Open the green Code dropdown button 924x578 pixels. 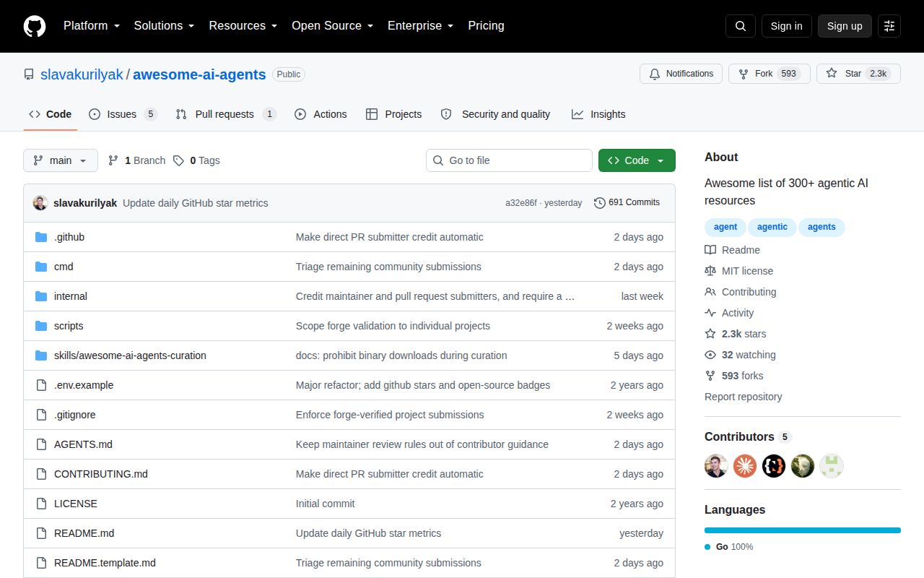coord(637,160)
